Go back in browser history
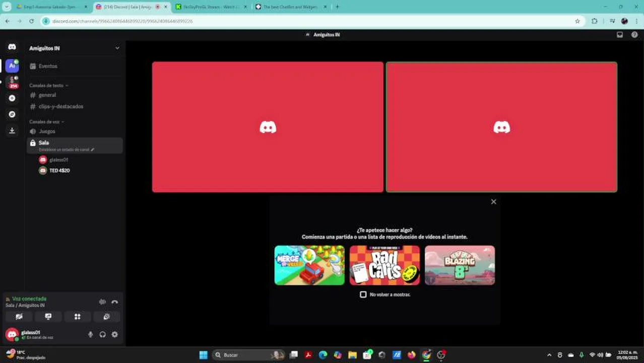This screenshot has width=644, height=363. click(7, 21)
